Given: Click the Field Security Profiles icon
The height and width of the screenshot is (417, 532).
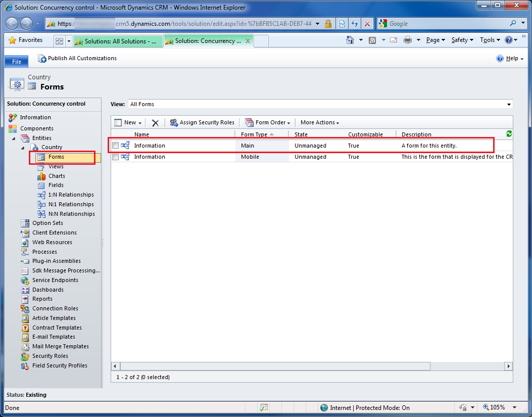Looking at the screenshot, I should click(x=25, y=366).
